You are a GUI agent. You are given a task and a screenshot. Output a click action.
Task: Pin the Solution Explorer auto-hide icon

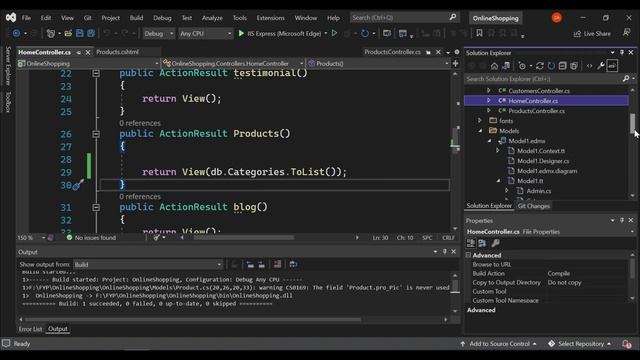622,53
